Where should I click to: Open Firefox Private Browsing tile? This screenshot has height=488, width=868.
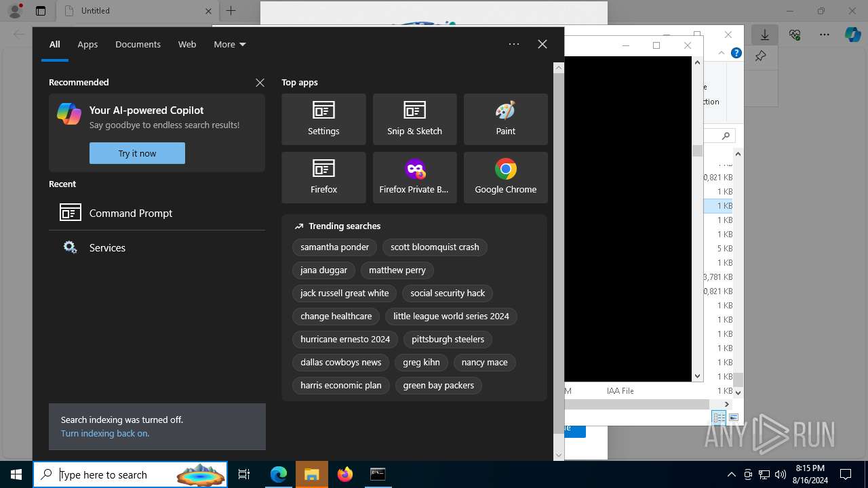[x=414, y=178]
